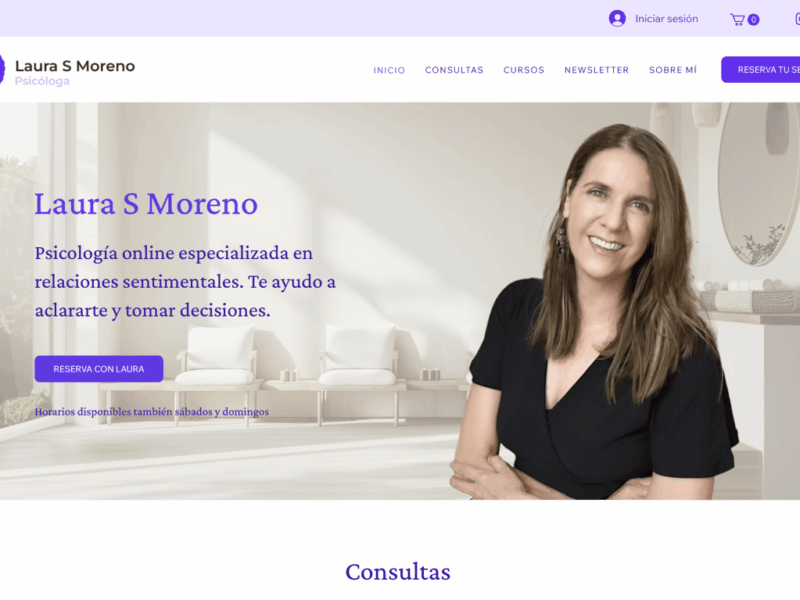Click the Consultas section heading
Viewport: 800px width, 600px height.
pyautogui.click(x=398, y=572)
